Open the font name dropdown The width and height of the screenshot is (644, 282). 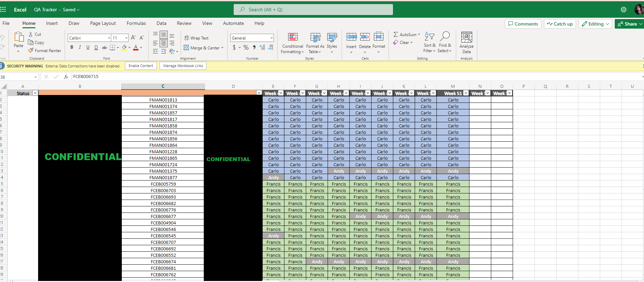pos(109,38)
